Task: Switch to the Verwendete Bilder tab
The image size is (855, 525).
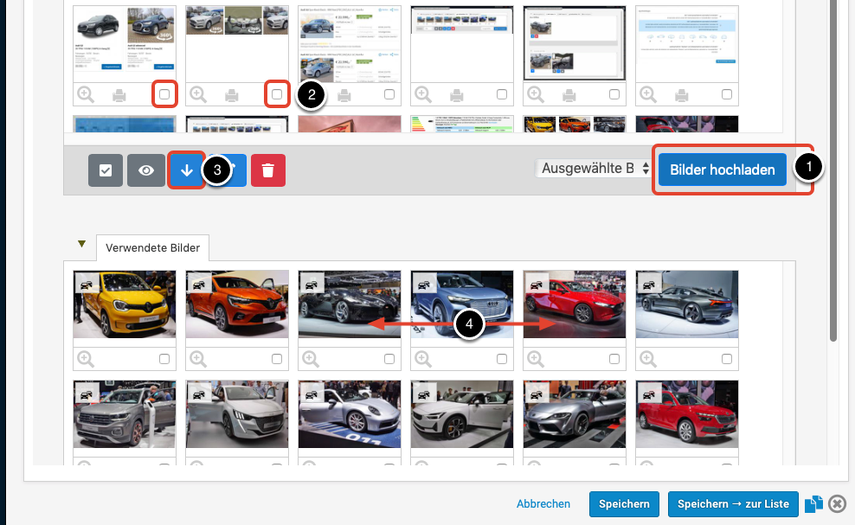Action: [152, 248]
